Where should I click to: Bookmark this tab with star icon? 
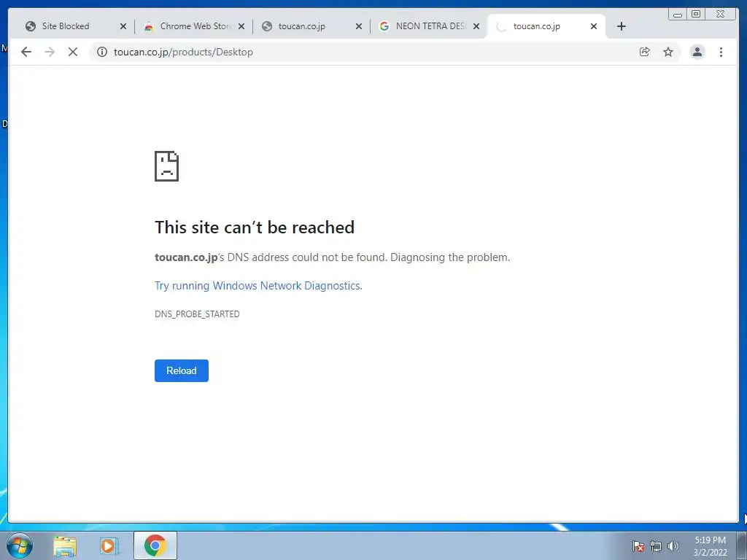[668, 52]
